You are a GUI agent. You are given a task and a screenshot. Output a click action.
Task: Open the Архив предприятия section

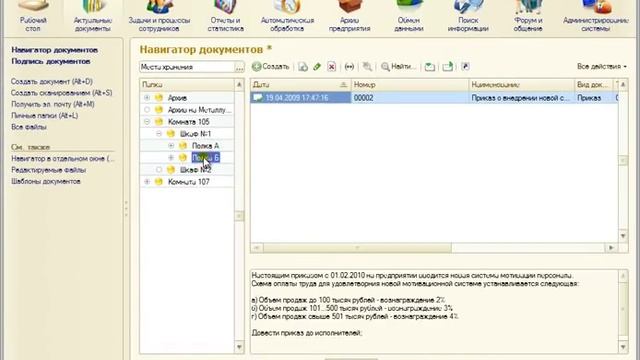349,16
